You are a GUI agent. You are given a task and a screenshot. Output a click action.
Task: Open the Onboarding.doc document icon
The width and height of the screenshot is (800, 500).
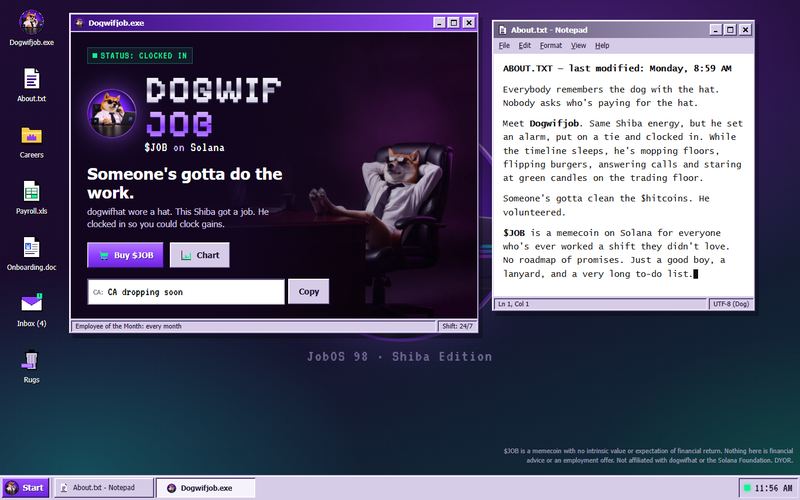tap(31, 254)
